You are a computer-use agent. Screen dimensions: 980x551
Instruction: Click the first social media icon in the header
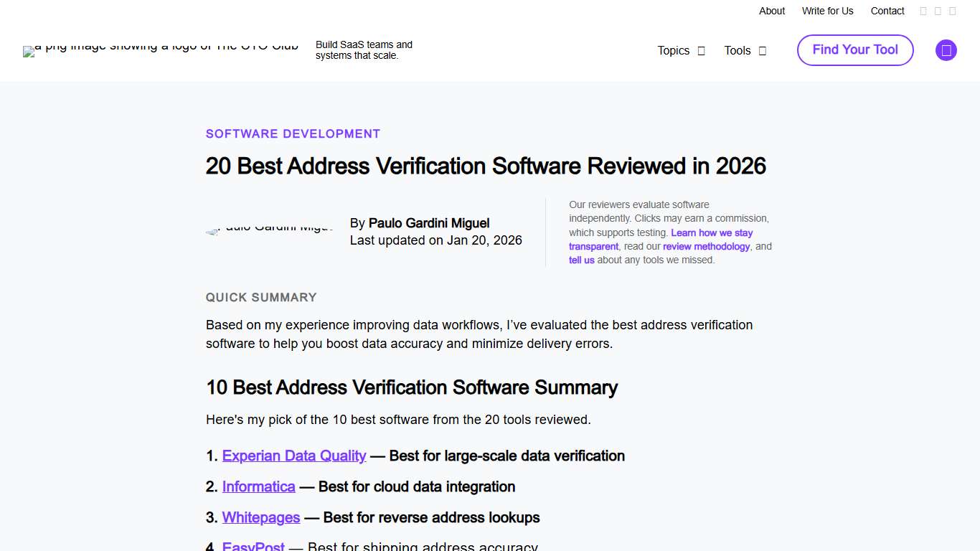[923, 11]
